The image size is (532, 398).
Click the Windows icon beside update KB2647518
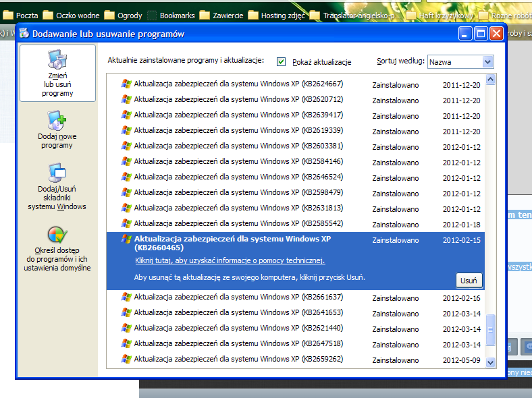tap(126, 343)
